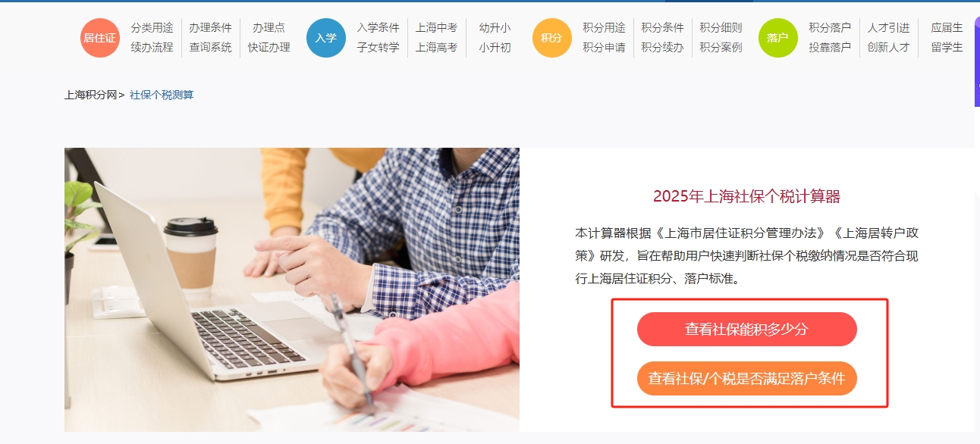Open the 人才引进 link
The width and height of the screenshot is (980, 444).
(x=888, y=28)
